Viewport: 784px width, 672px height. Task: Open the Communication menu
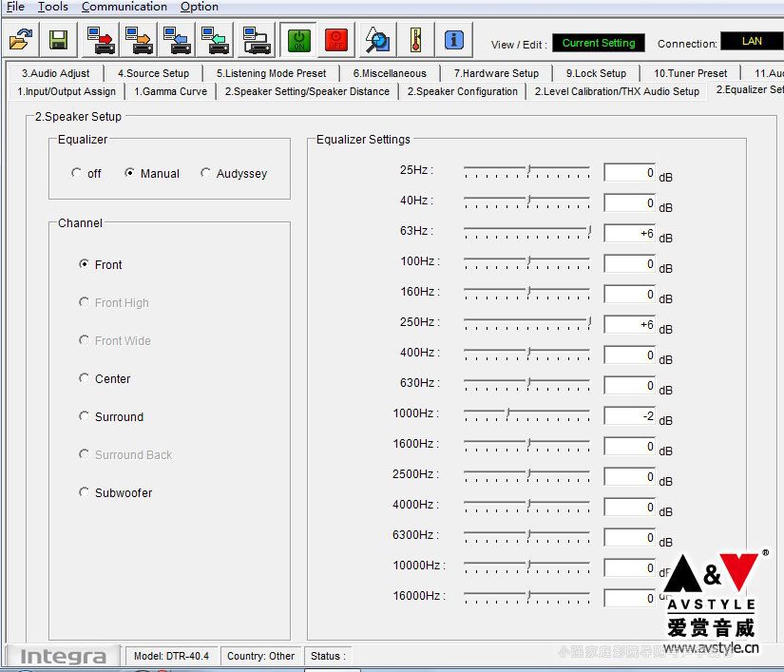click(x=124, y=7)
